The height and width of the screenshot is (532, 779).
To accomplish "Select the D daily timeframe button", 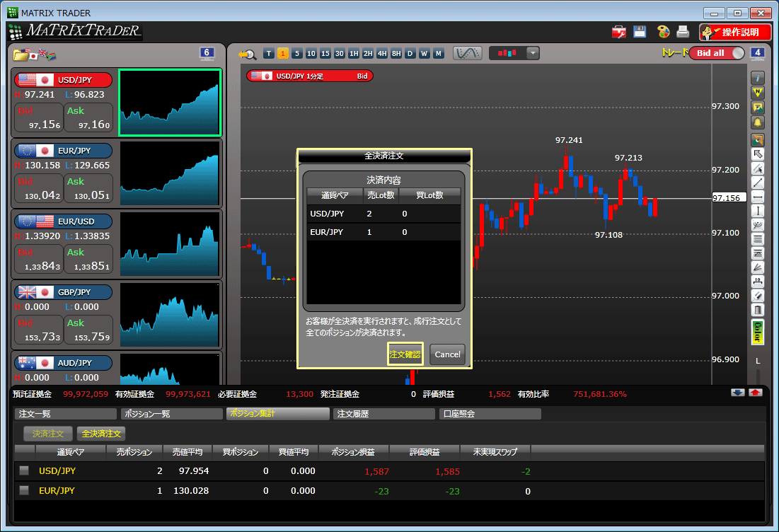I will 410,53.
